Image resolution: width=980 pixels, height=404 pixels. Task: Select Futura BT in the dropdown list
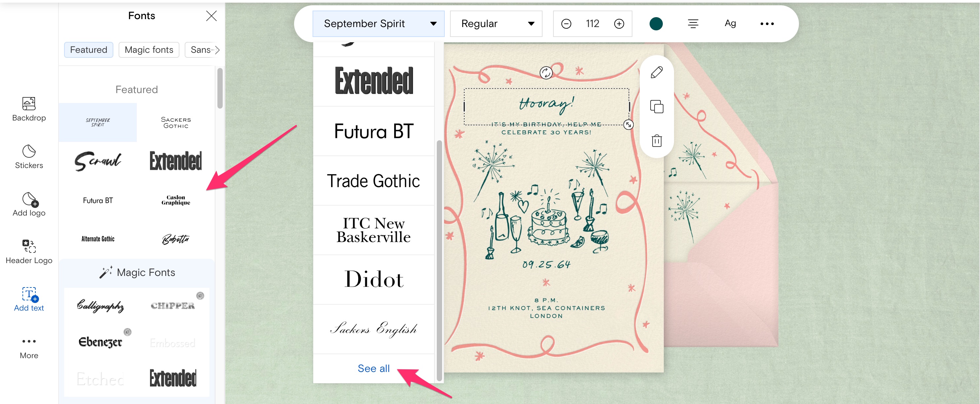(374, 131)
